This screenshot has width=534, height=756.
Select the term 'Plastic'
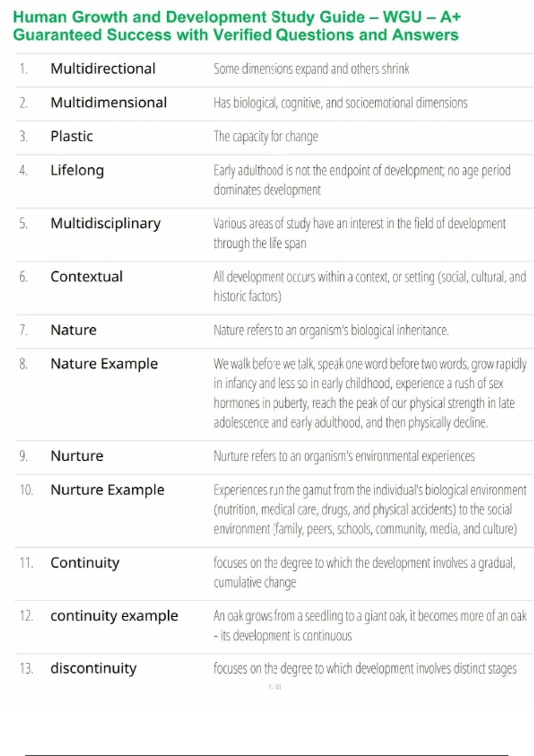[x=72, y=136]
